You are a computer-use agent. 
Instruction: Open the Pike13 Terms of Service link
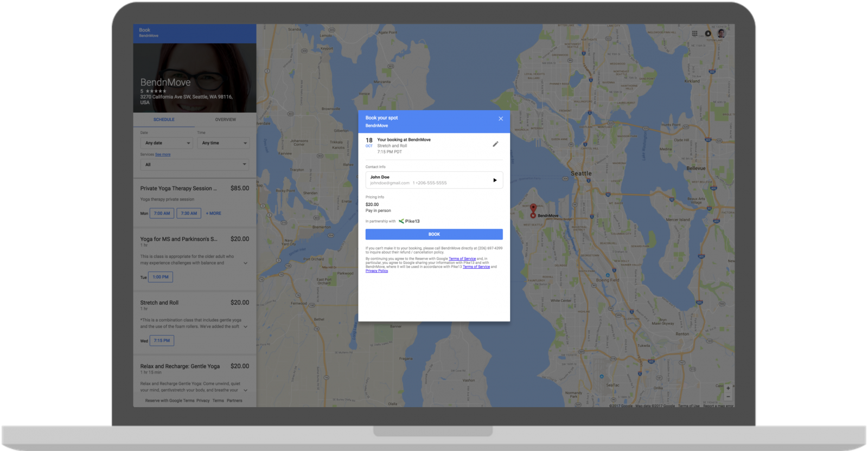click(x=476, y=267)
